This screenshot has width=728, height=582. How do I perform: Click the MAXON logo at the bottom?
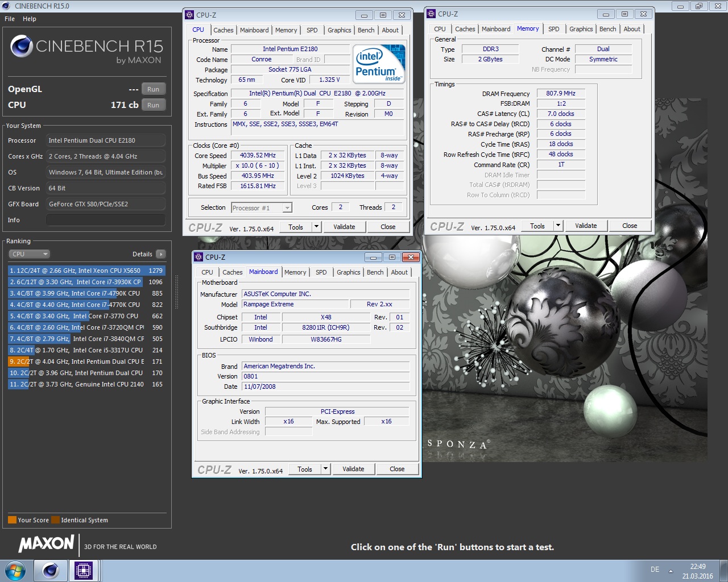[47, 543]
